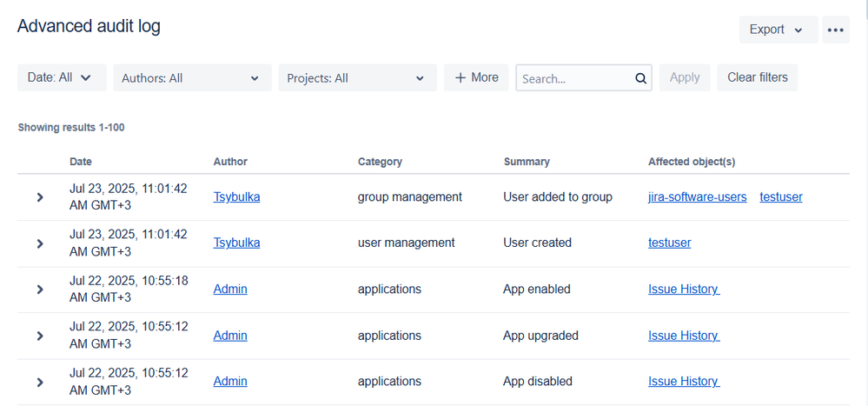Expand the App upgraded log row
868x406 pixels.
[x=40, y=336]
